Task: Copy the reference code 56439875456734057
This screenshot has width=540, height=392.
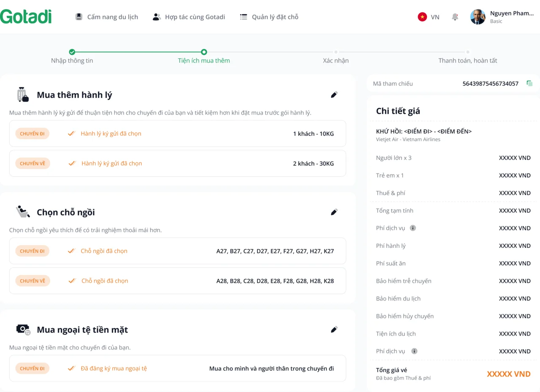Action: 529,83
